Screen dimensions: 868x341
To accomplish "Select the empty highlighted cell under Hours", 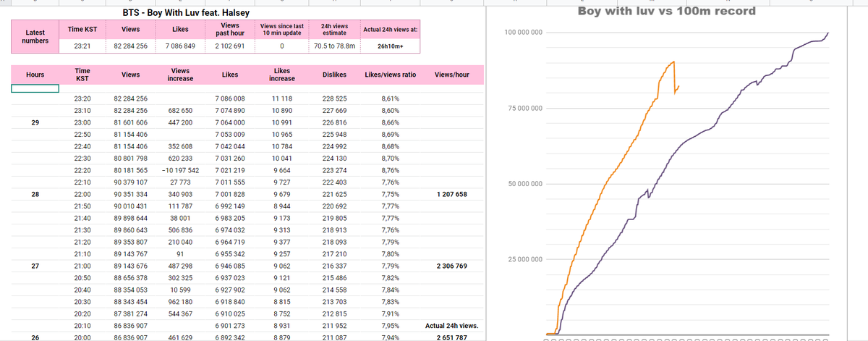I will click(35, 88).
